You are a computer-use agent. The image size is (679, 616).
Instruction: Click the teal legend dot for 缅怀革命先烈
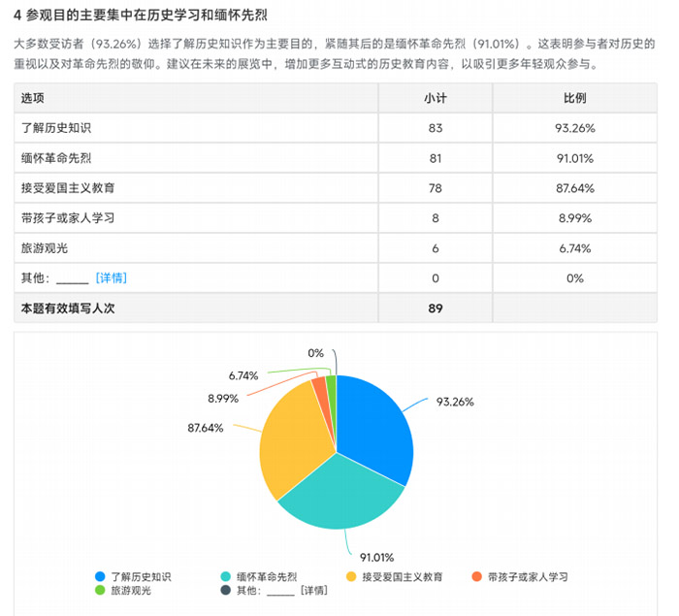(x=225, y=576)
